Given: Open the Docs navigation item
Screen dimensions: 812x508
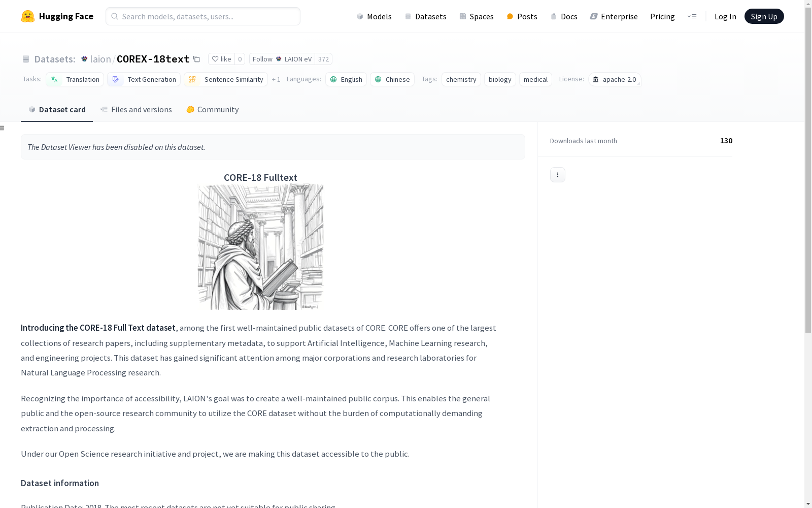Looking at the screenshot, I should point(564,16).
